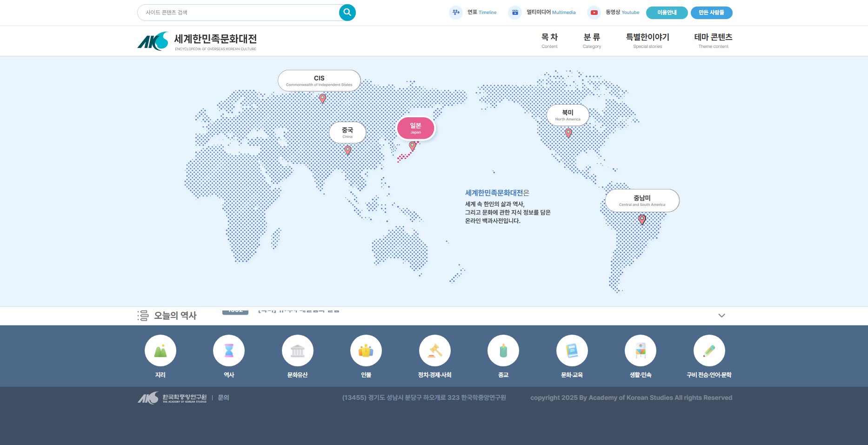Open the 분류 Category menu
Screen dimensions: 868x445
coord(592,40)
